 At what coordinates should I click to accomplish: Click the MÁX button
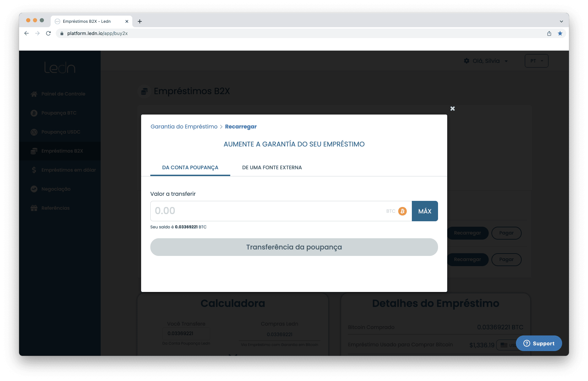[x=425, y=211]
